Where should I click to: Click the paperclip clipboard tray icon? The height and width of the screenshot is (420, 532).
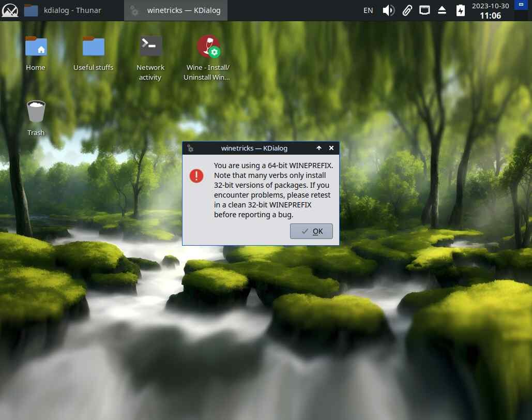click(x=407, y=10)
